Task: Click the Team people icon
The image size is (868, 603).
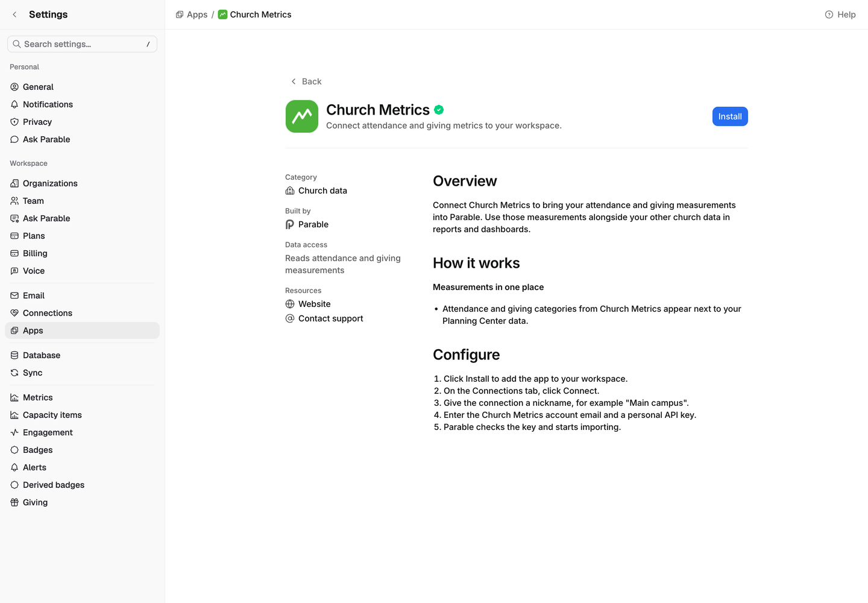Action: pos(14,201)
